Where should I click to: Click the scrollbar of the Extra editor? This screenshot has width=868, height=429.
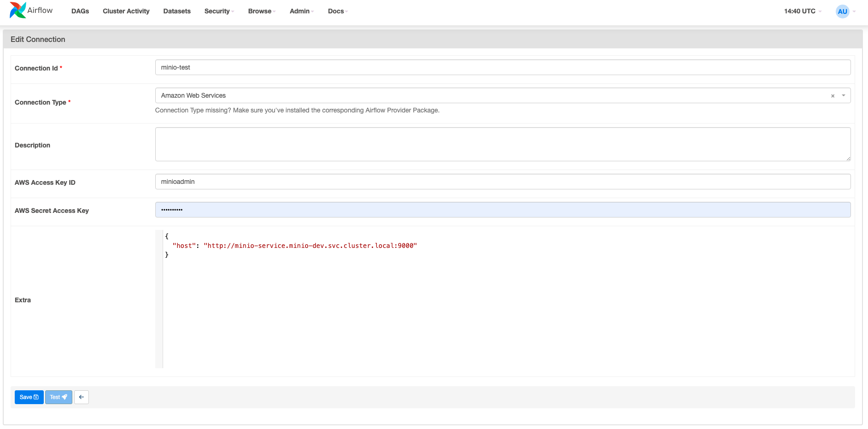(159, 300)
